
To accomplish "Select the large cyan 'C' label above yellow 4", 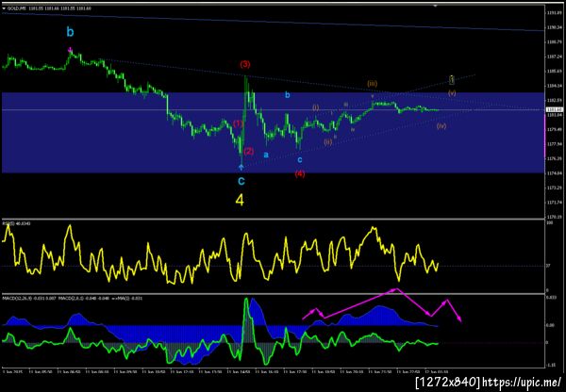I will tap(241, 181).
